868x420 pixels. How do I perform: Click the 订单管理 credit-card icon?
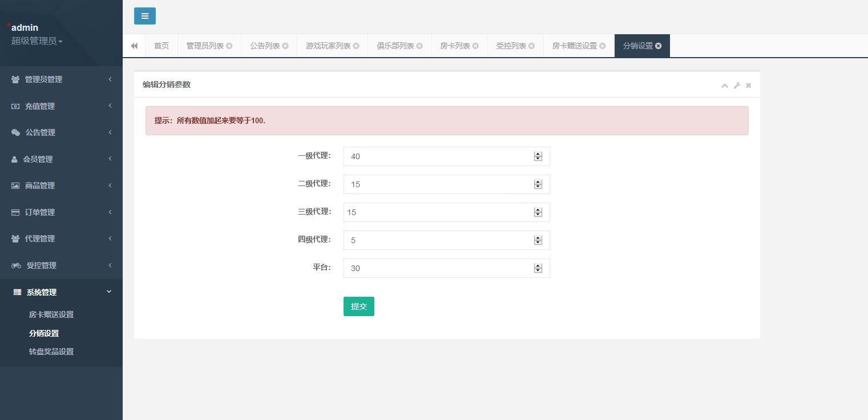pyautogui.click(x=15, y=212)
